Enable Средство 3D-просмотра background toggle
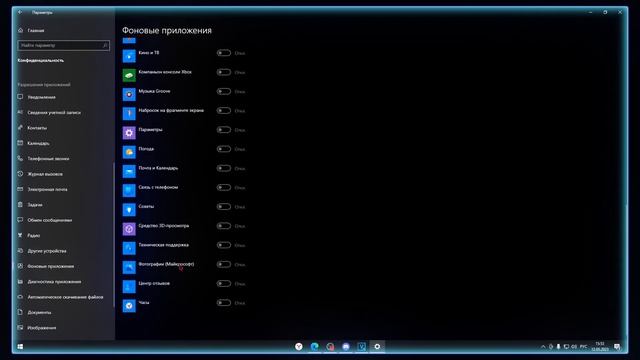 click(224, 226)
